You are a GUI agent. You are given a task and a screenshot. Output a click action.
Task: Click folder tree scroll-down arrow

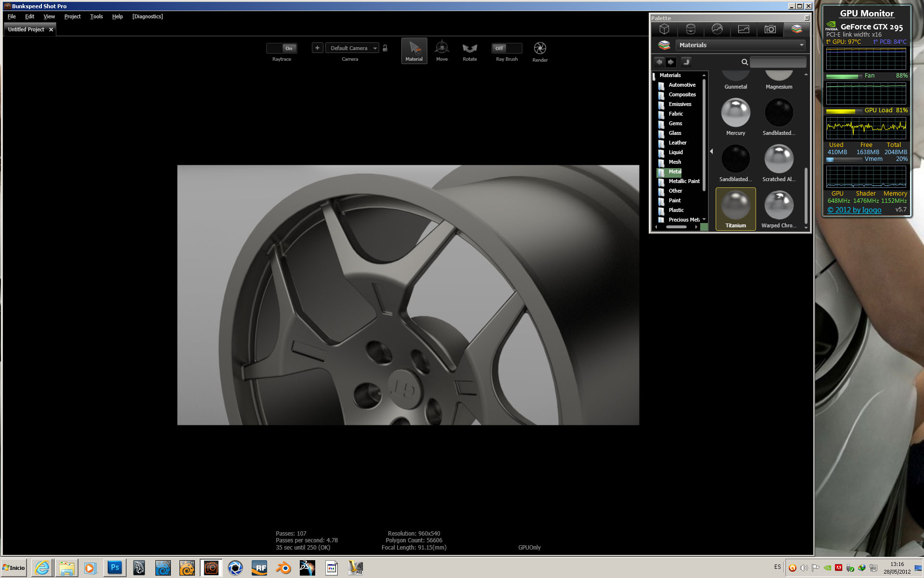[x=704, y=219]
